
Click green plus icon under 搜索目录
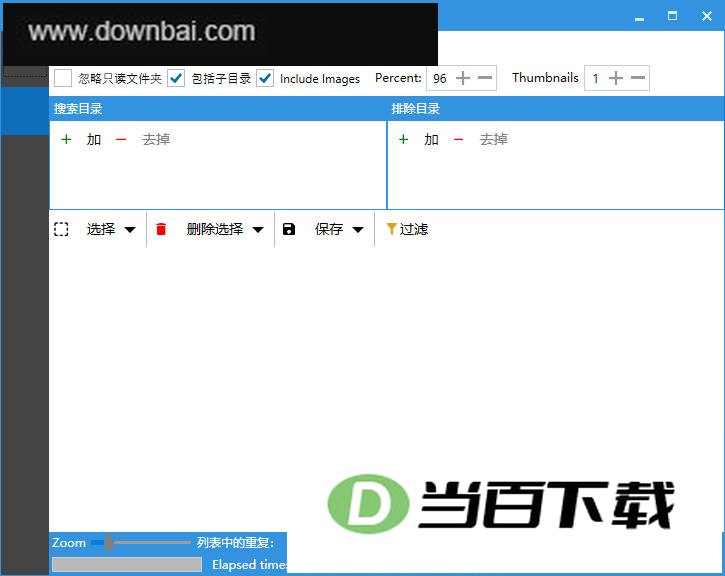(66, 139)
